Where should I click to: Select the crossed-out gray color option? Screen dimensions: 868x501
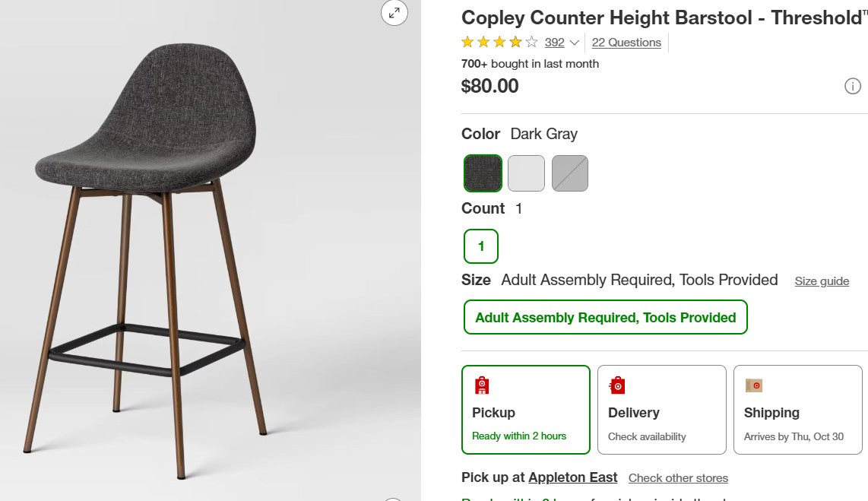[x=570, y=173]
